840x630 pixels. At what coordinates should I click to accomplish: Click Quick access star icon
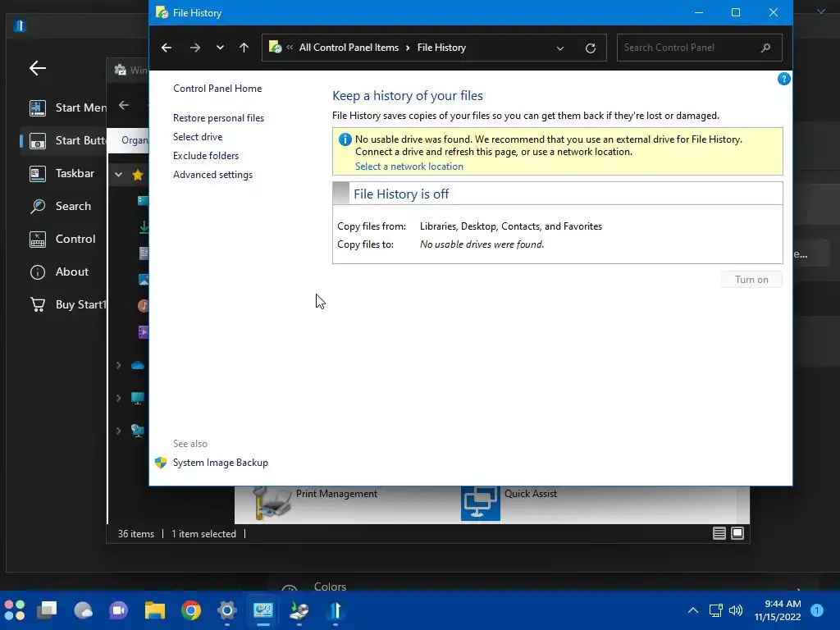click(x=138, y=175)
